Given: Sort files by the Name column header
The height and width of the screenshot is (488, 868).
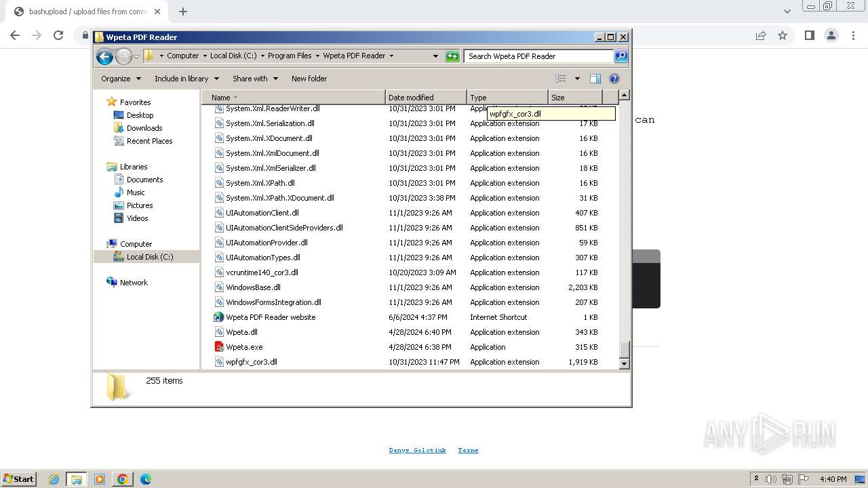Looking at the screenshot, I should (294, 98).
